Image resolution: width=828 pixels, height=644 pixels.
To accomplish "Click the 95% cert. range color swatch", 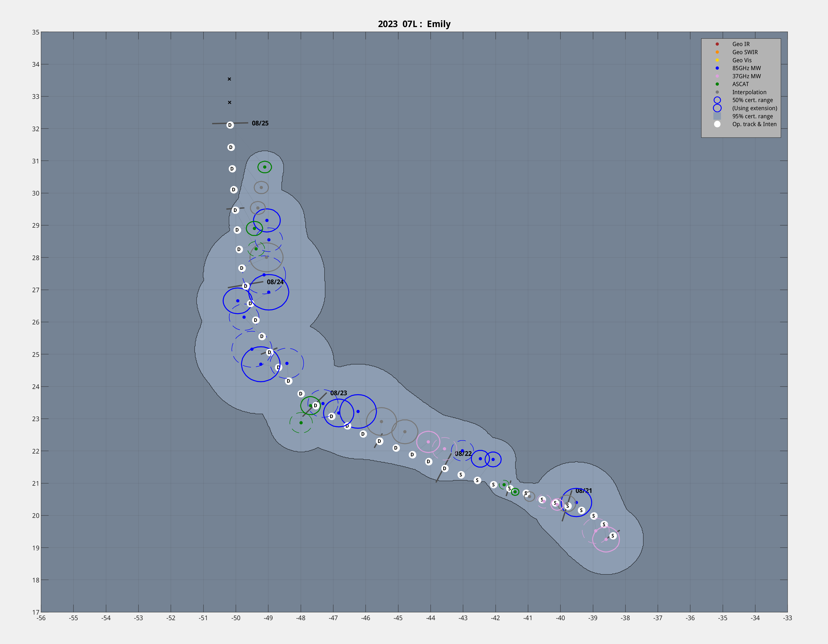I will (717, 116).
